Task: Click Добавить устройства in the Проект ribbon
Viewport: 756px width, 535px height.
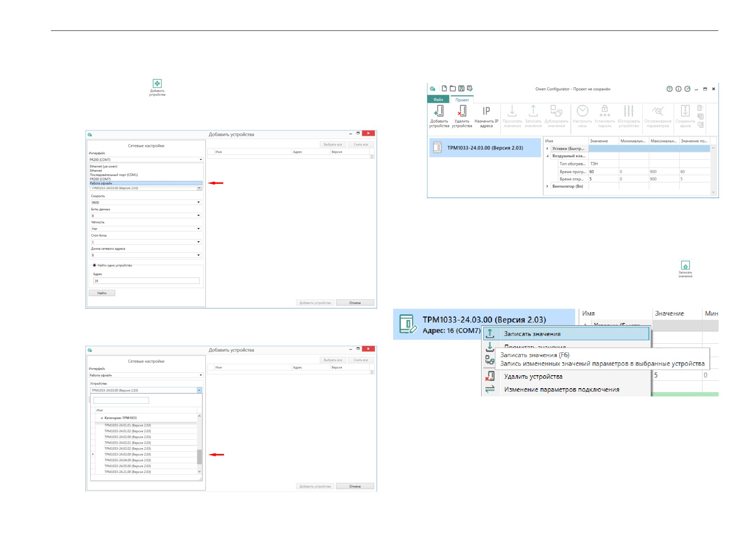Action: 439,116
